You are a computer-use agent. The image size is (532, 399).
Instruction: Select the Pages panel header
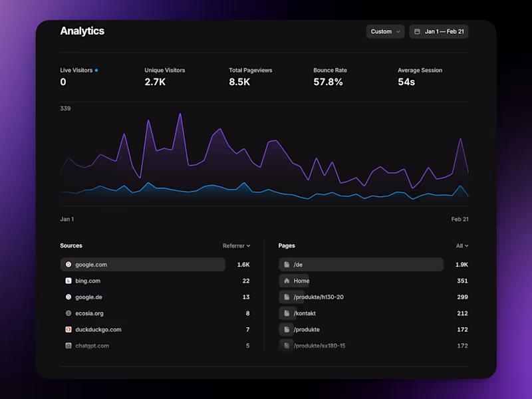[x=287, y=245]
